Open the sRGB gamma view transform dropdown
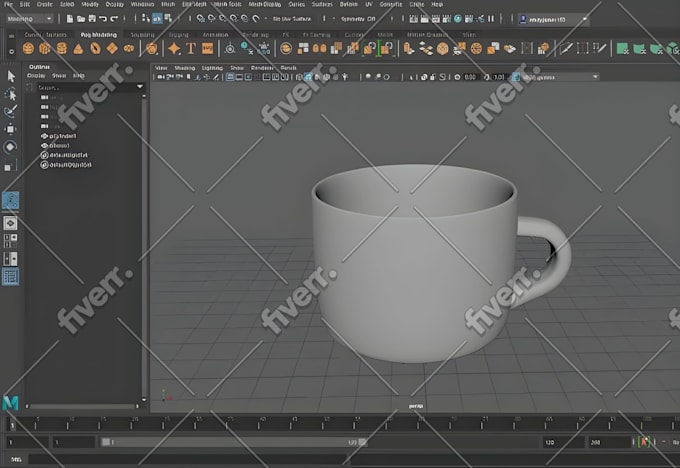Image resolution: width=680 pixels, height=468 pixels. pos(560,77)
